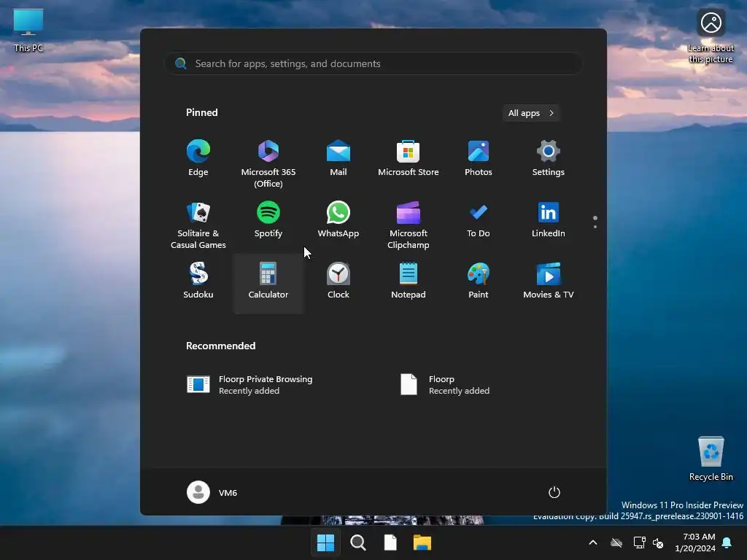Click the OneDrive cloud tray icon
Image resolution: width=747 pixels, height=560 pixels.
[616, 542]
